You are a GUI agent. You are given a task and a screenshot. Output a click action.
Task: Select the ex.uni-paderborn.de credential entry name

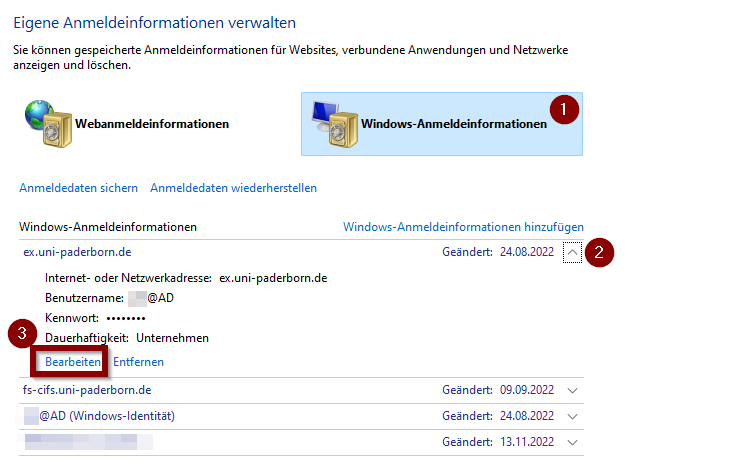[79, 252]
